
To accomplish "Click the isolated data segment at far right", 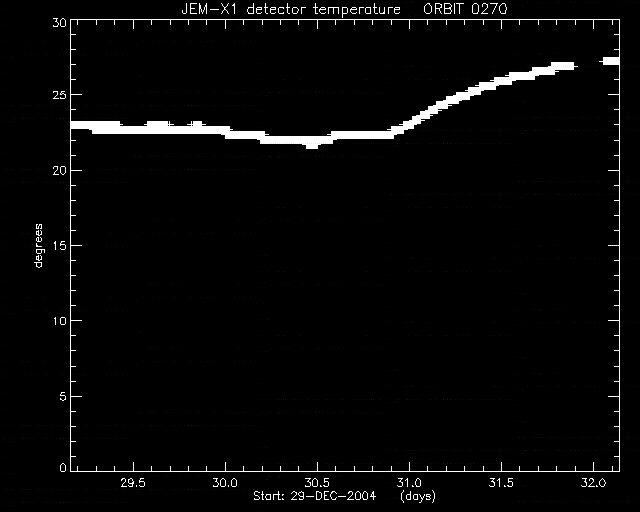I will coord(611,61).
